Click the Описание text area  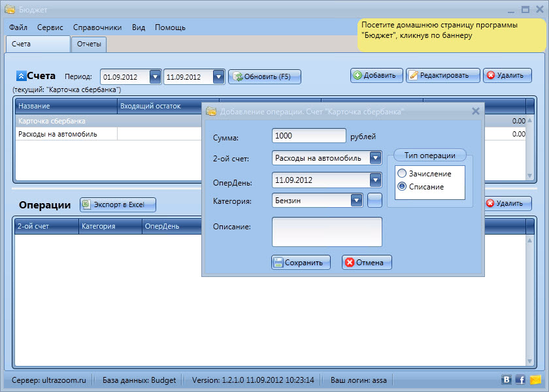[x=327, y=232]
